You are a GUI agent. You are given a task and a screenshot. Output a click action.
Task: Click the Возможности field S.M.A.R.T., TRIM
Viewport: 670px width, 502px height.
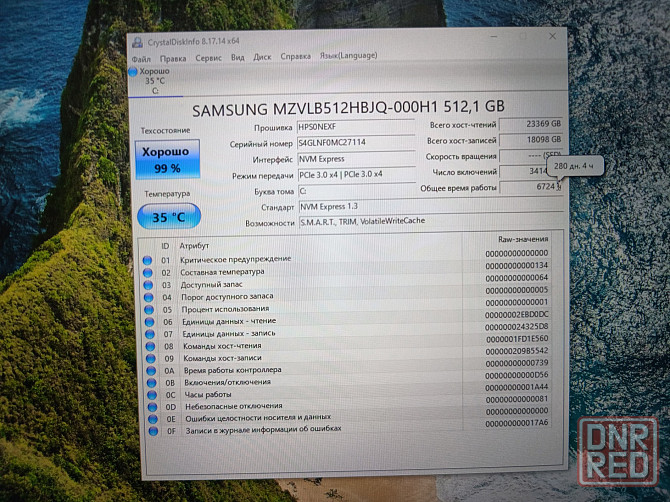pos(431,222)
